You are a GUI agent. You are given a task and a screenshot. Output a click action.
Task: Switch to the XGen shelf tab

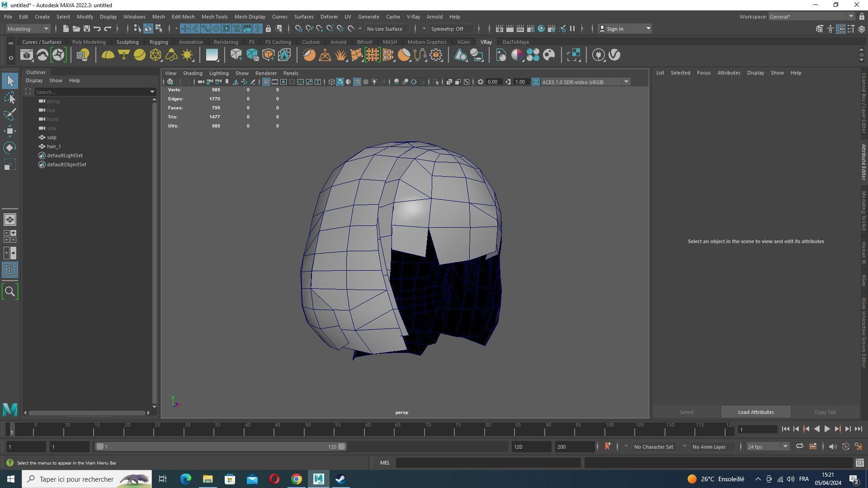(463, 42)
